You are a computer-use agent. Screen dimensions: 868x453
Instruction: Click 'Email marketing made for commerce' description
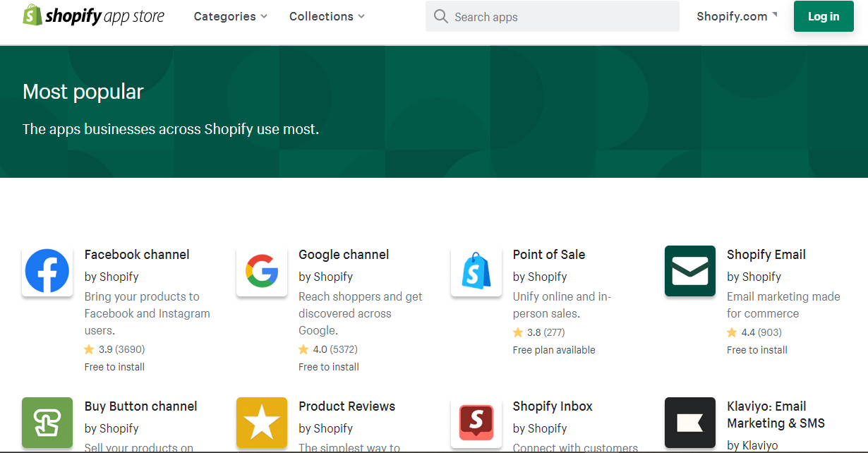[783, 305]
